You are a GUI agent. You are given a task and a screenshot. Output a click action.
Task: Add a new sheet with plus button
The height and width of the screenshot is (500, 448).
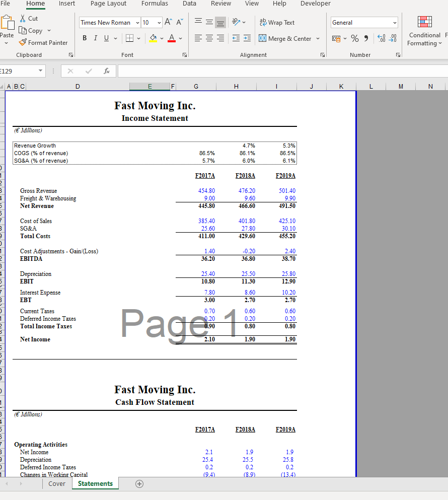pos(139,484)
